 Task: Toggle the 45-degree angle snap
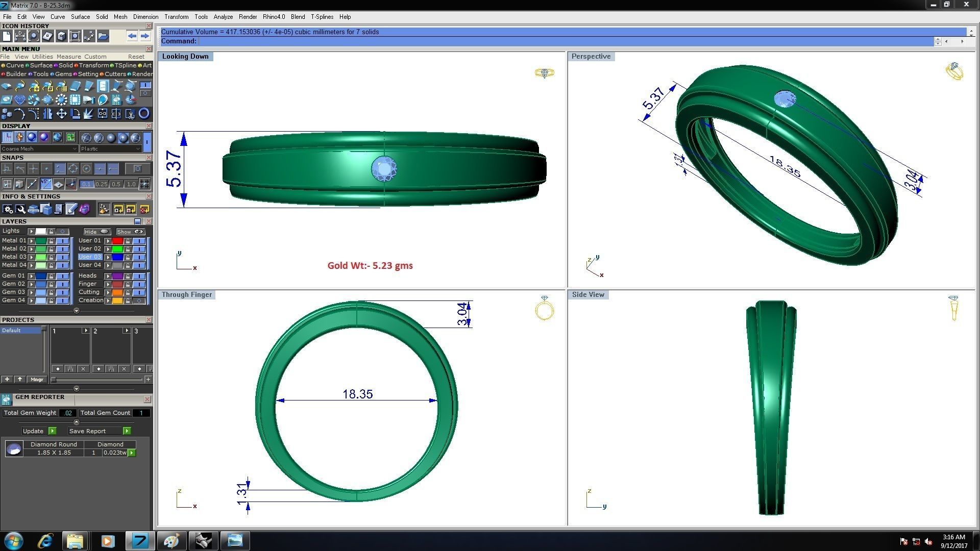[x=46, y=184]
